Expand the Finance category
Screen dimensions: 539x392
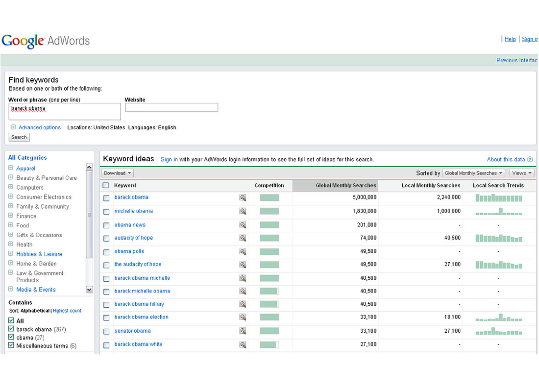(11, 216)
